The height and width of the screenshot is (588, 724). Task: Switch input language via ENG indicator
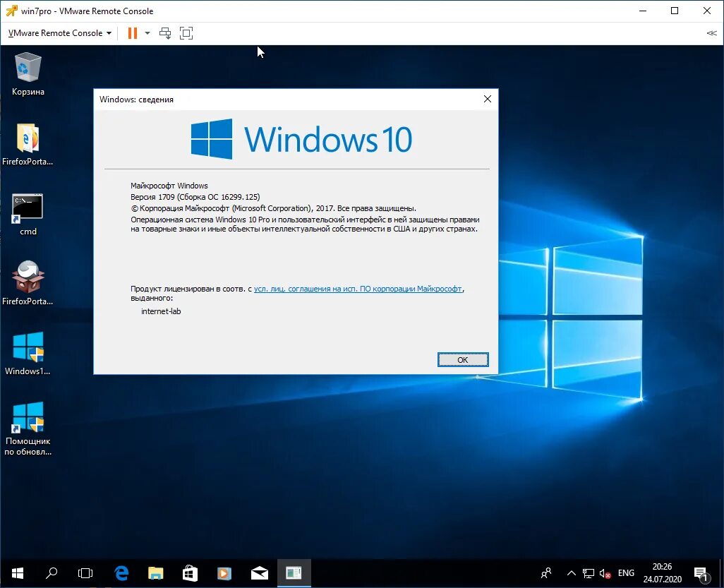pyautogui.click(x=626, y=573)
